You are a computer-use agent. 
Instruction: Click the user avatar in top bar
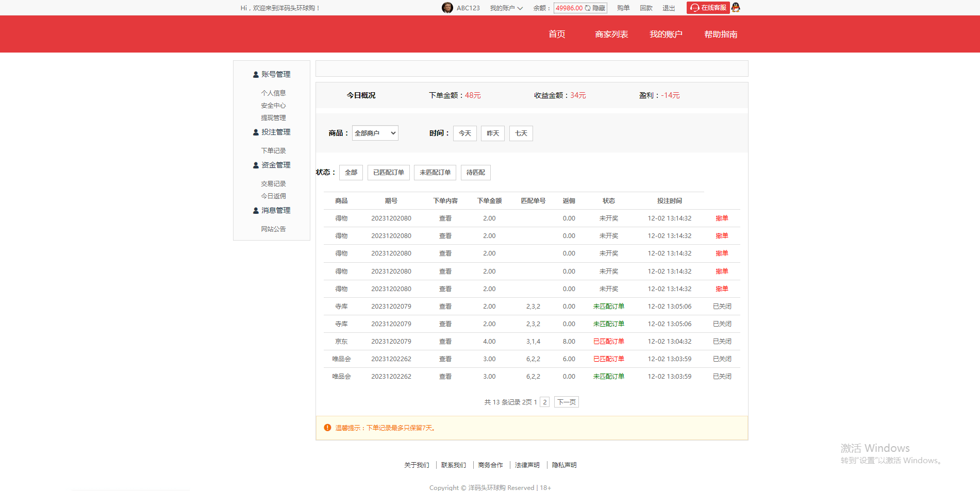(447, 8)
